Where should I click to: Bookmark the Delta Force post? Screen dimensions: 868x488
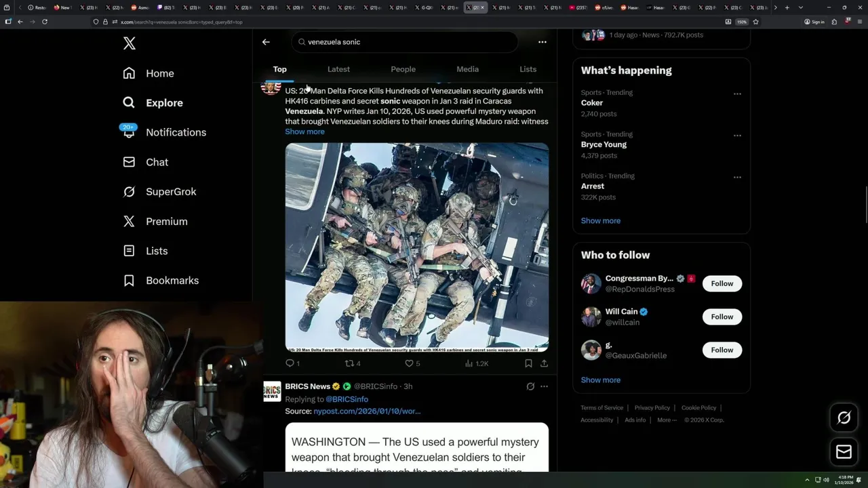tap(528, 363)
